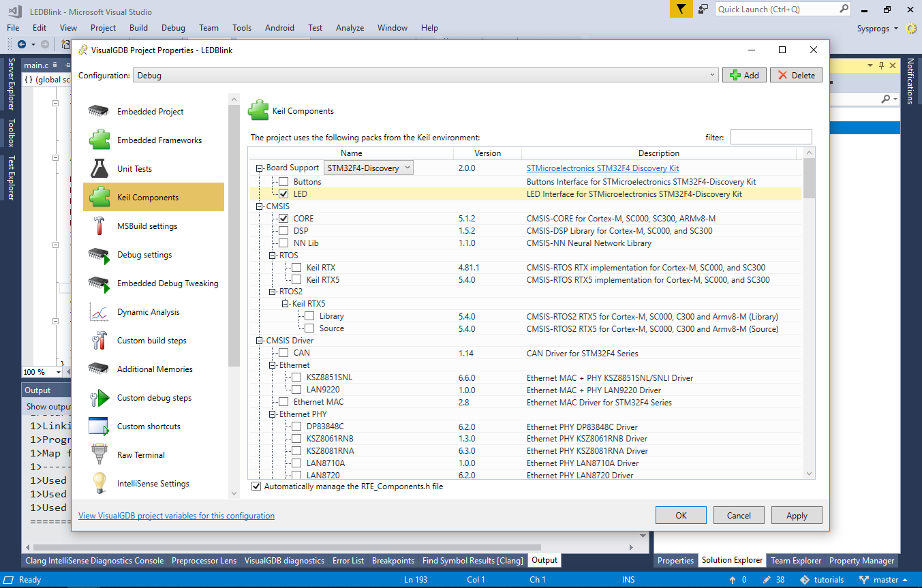Check the Keil RTX5 RTOS checkbox
This screenshot has width=922, height=588.
click(x=296, y=280)
